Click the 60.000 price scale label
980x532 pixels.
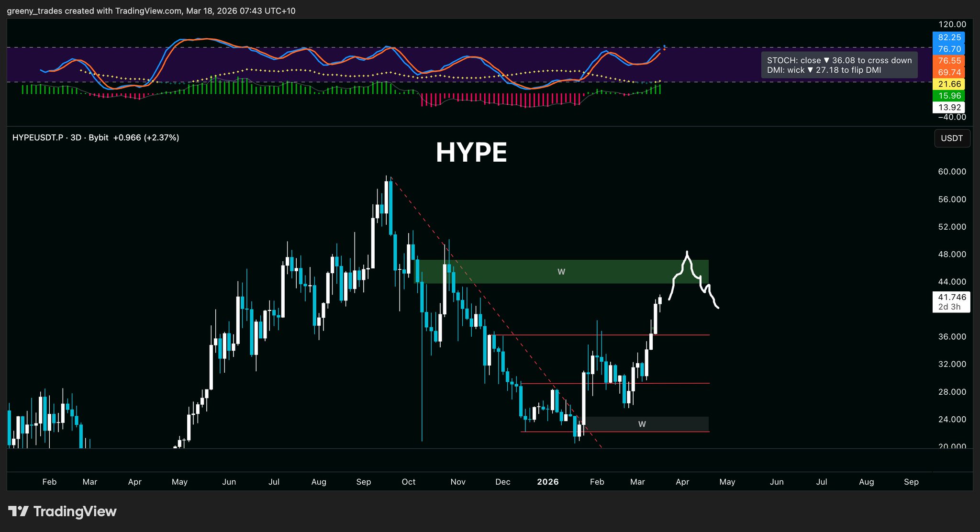pyautogui.click(x=951, y=172)
